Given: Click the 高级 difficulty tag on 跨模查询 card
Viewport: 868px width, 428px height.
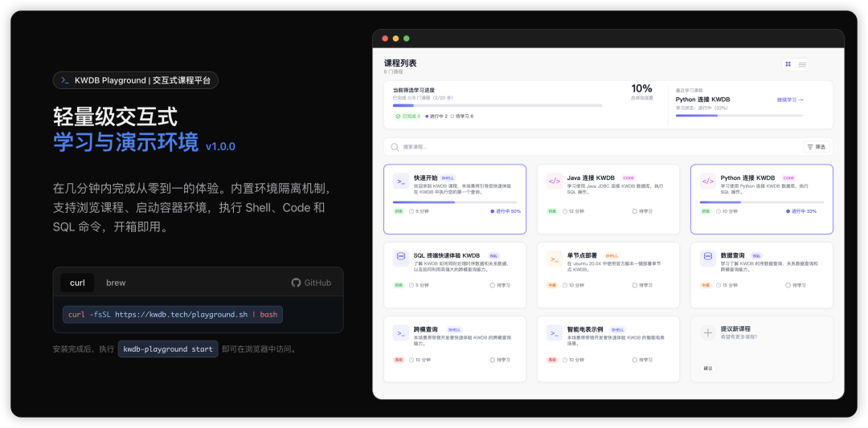Looking at the screenshot, I should coord(399,360).
